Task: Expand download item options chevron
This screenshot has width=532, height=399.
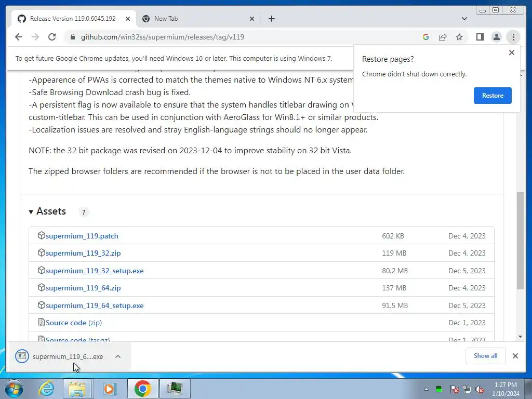Action: (118, 356)
